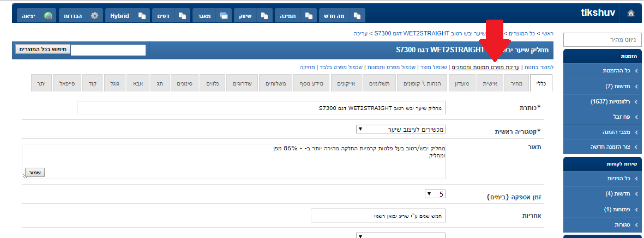
Task: Open the קוד tab
Action: point(92,83)
